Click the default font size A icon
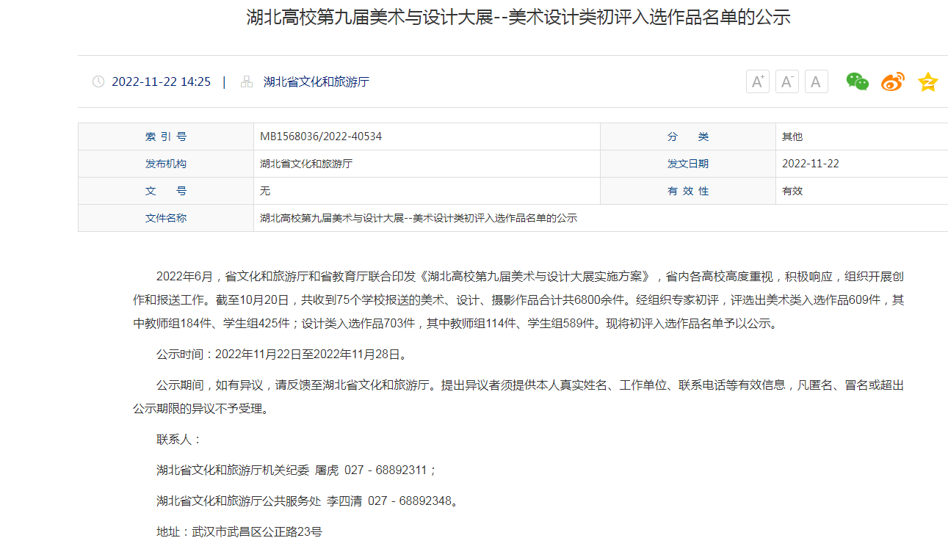Viewport: 948px width, 560px height. 816,81
